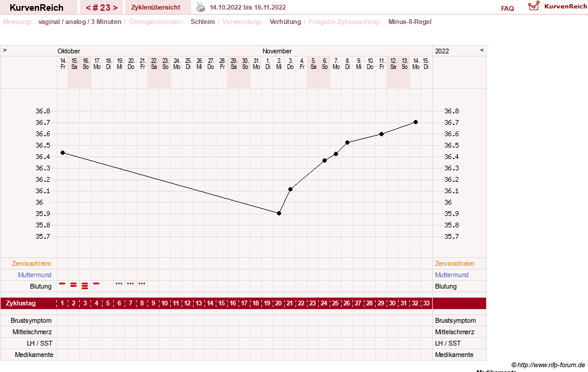Viewport: 588px width, 372px height.
Task: Select the temperature point on cycle day 1
Action: (x=62, y=153)
